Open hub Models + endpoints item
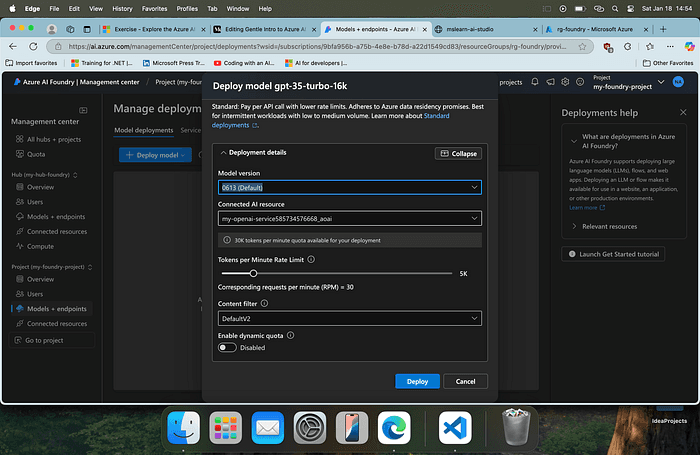The height and width of the screenshot is (455, 700). click(50, 217)
